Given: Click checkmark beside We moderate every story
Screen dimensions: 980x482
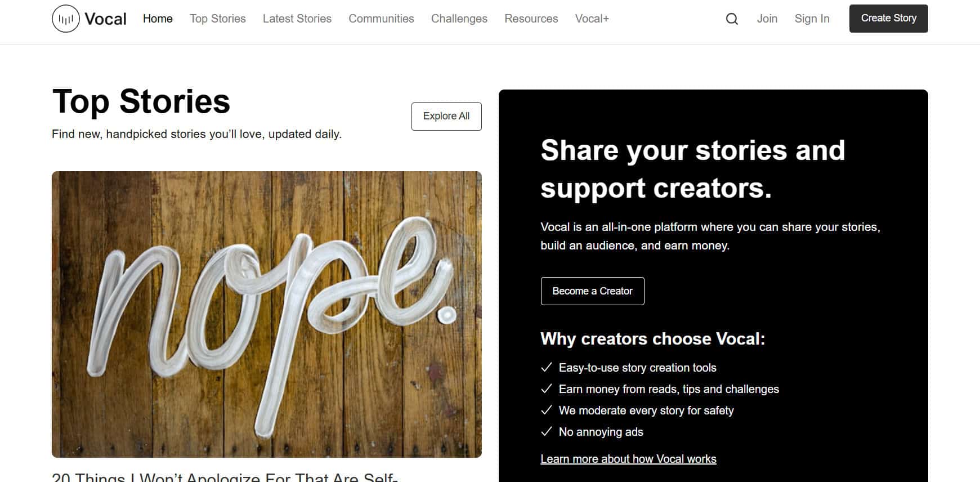Looking at the screenshot, I should pyautogui.click(x=546, y=410).
